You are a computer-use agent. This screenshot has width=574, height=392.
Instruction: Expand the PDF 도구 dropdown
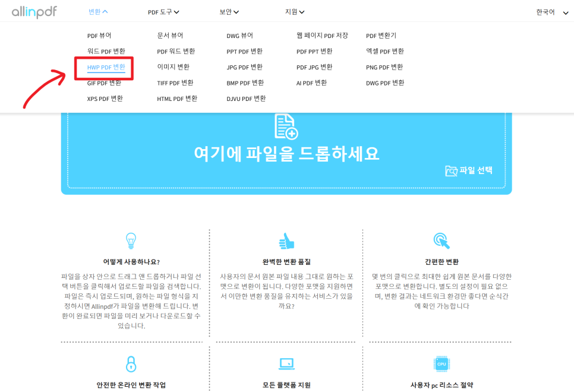[x=163, y=12]
